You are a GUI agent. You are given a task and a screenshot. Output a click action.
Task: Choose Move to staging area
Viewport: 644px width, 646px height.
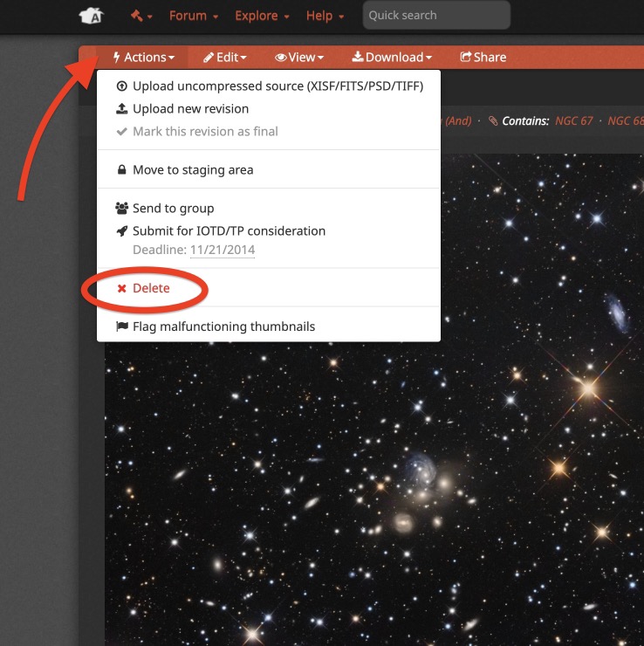pyautogui.click(x=269, y=169)
